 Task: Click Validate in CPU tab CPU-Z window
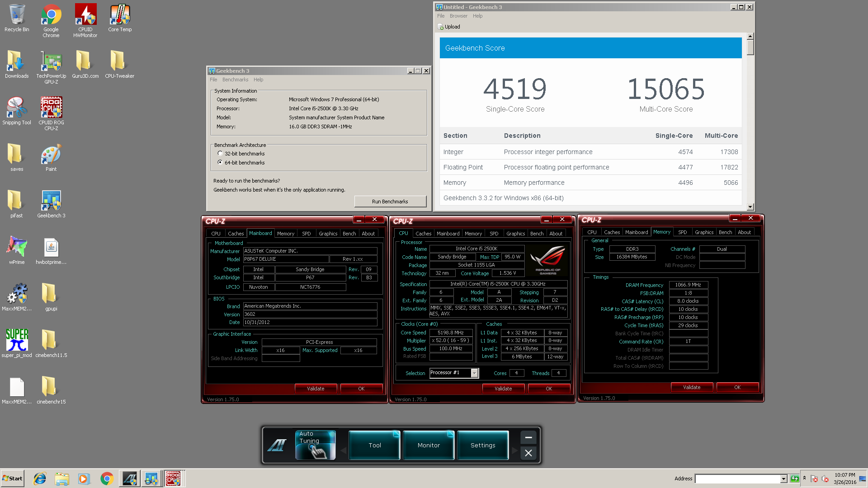pos(503,389)
